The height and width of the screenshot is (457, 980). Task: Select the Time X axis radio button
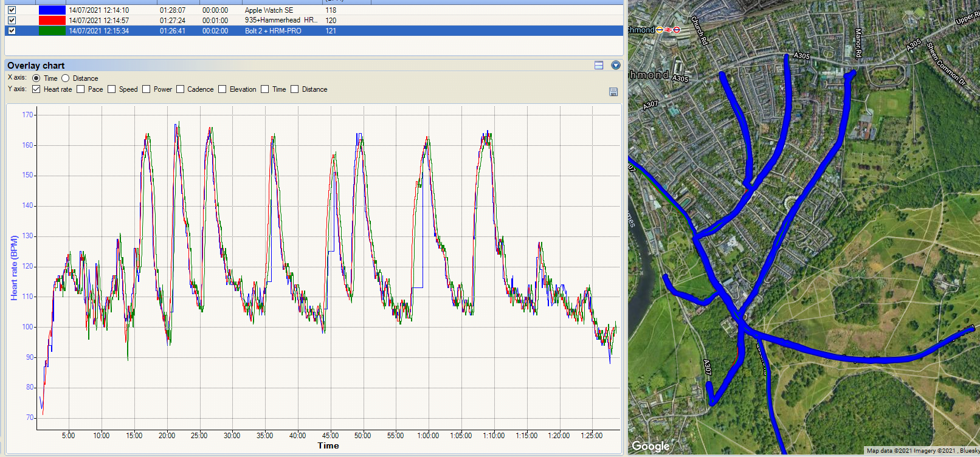pos(36,78)
